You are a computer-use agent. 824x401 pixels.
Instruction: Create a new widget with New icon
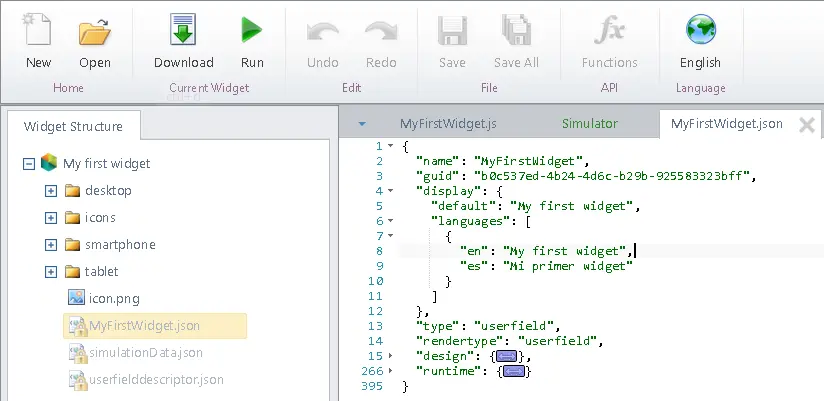38,30
